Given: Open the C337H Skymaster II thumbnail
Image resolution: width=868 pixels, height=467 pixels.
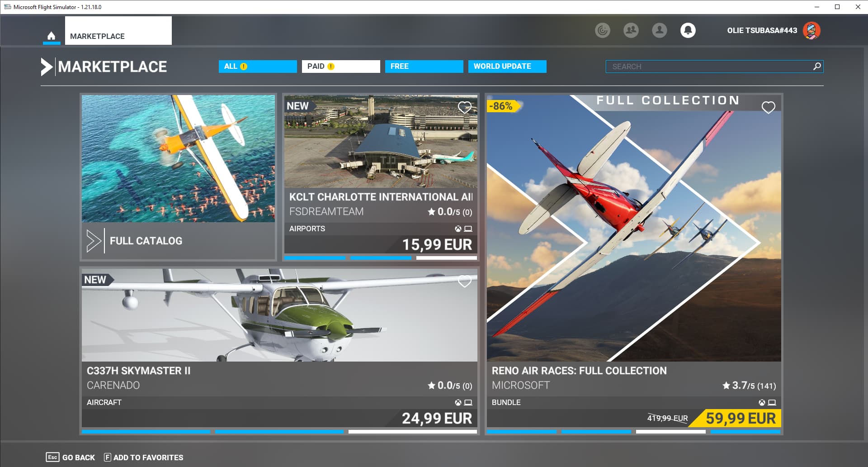Looking at the screenshot, I should click(x=279, y=315).
